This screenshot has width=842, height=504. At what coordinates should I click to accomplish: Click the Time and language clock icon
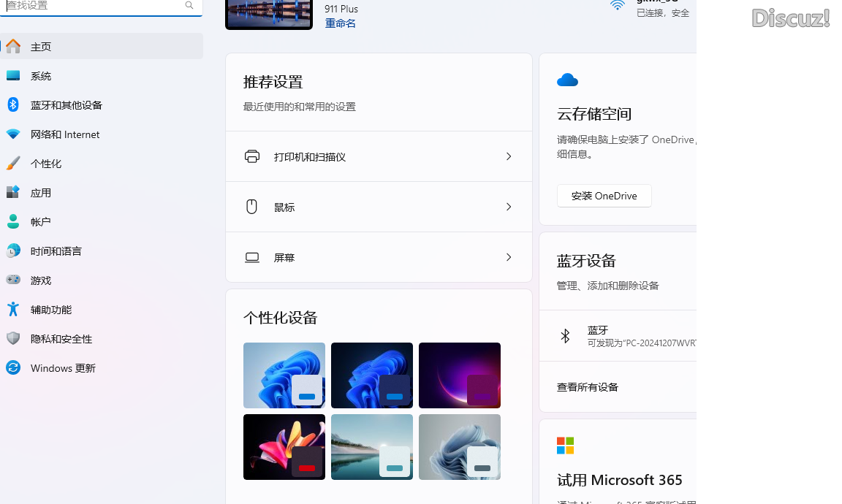[x=13, y=251]
